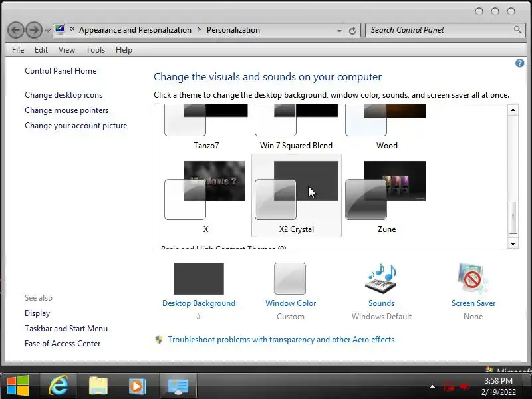Viewport: 532px width, 399px height.
Task: Click the red network tray icon
Action: point(449,386)
